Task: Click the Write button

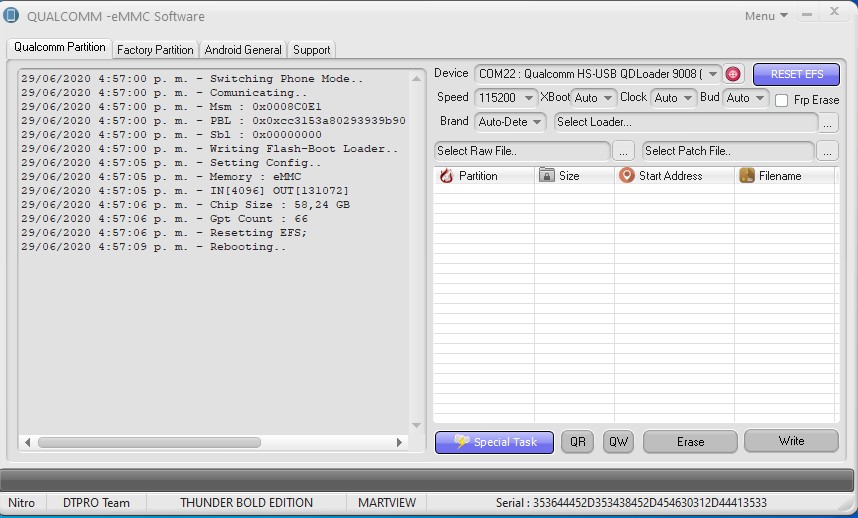Action: [791, 441]
